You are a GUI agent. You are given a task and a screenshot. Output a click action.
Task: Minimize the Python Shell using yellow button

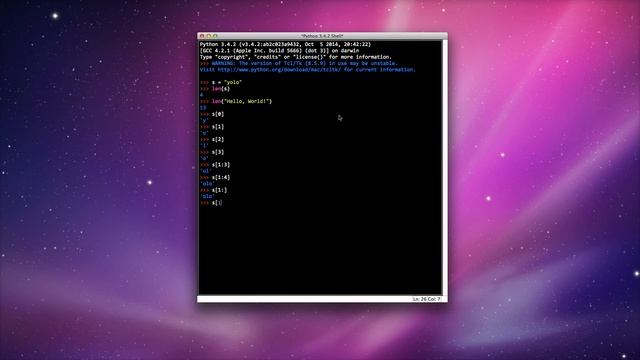(208, 36)
